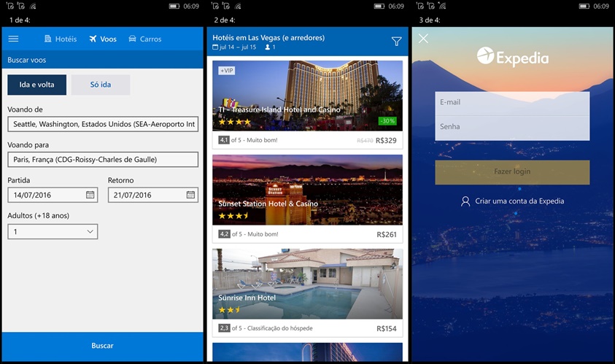Close the Expedia login screen
Image resolution: width=615 pixels, height=364 pixels.
coord(423,39)
